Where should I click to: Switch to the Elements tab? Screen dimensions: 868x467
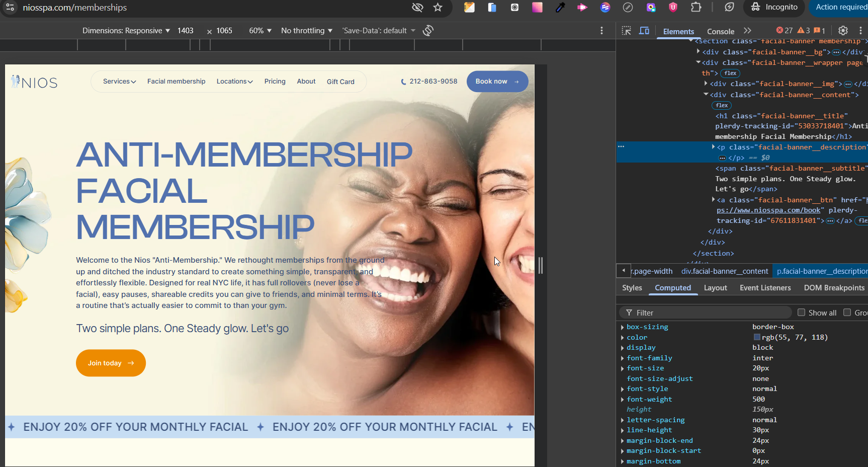click(x=678, y=31)
